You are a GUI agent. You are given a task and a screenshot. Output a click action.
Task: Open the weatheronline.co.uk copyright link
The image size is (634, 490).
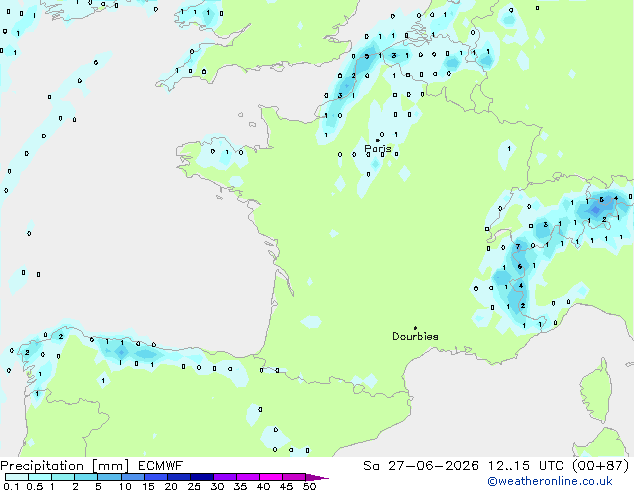(550, 481)
